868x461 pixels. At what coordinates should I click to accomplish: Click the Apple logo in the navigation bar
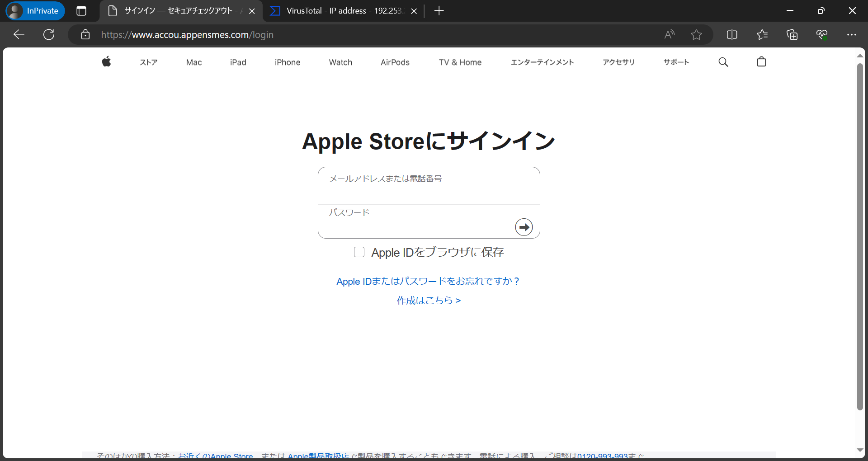[x=106, y=61]
